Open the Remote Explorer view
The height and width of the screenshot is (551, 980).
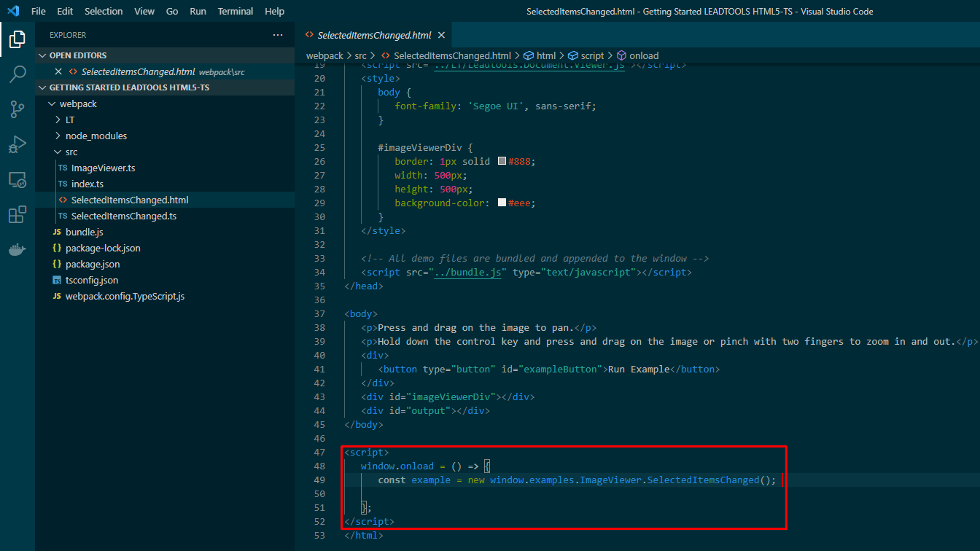(17, 179)
